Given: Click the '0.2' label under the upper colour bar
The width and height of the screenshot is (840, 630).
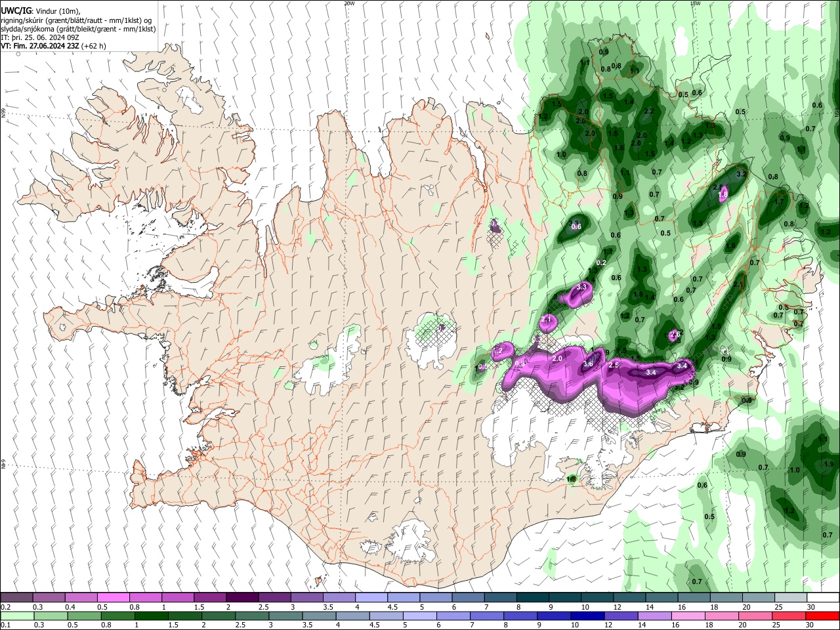Looking at the screenshot, I should pos(6,607).
